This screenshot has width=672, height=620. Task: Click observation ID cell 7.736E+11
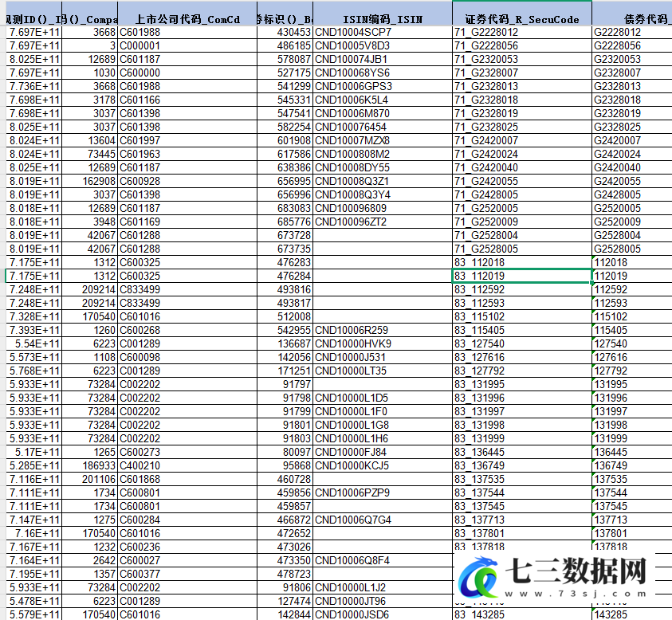point(33,87)
